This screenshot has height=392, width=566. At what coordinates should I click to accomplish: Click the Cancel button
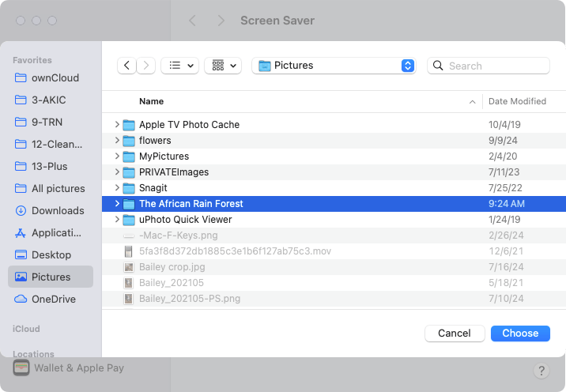455,334
